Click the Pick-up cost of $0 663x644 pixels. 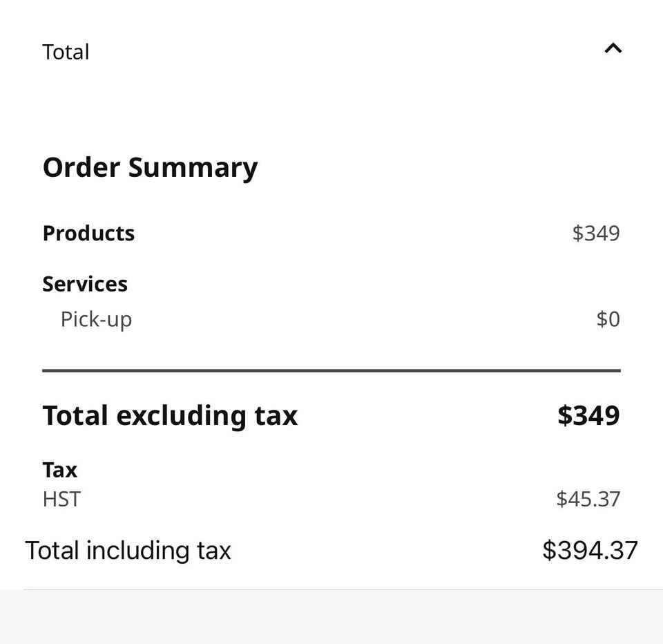click(608, 319)
